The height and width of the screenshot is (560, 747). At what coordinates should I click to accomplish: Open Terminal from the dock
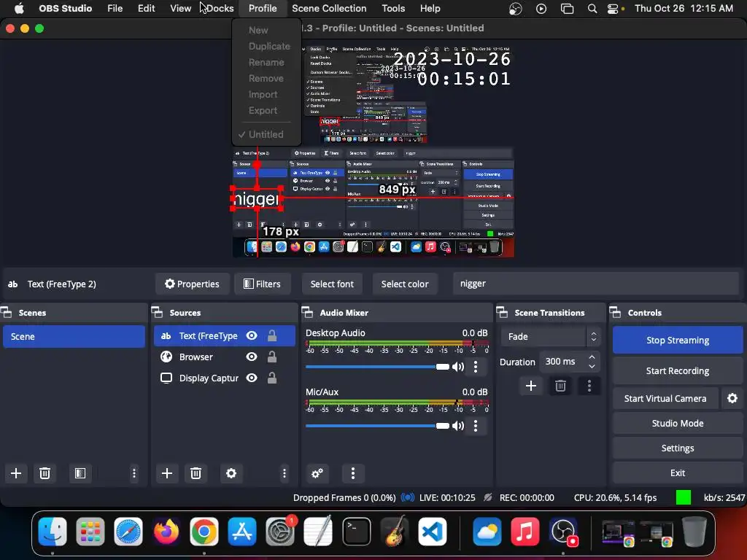[356, 531]
